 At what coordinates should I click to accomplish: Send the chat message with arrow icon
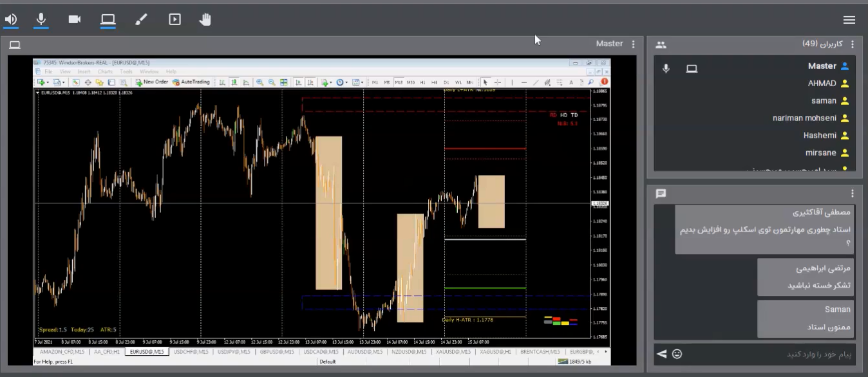coord(661,354)
